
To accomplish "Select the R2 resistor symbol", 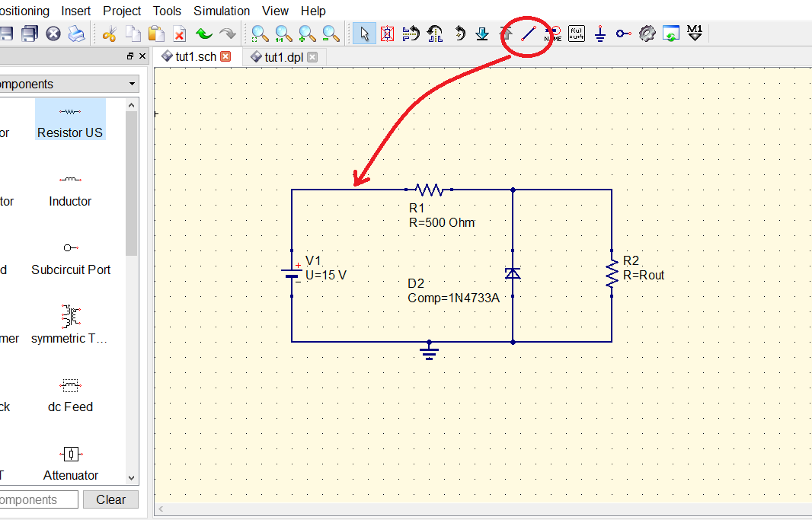I will pos(612,273).
